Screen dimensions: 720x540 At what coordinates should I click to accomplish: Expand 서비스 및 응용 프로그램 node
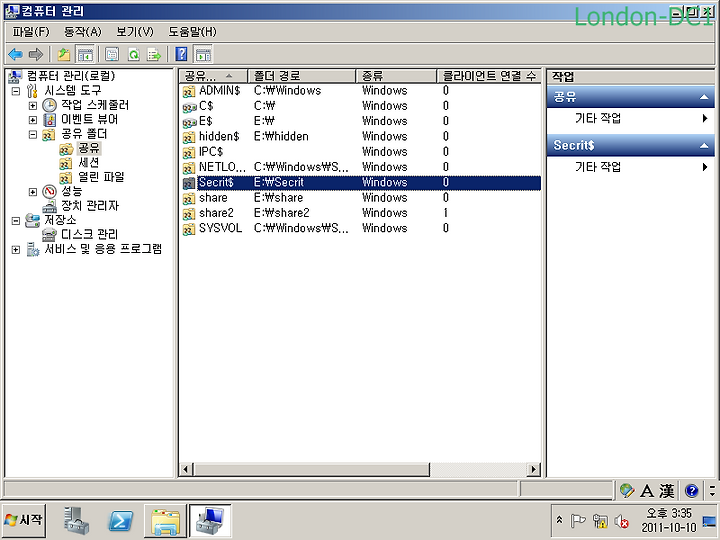click(16, 250)
